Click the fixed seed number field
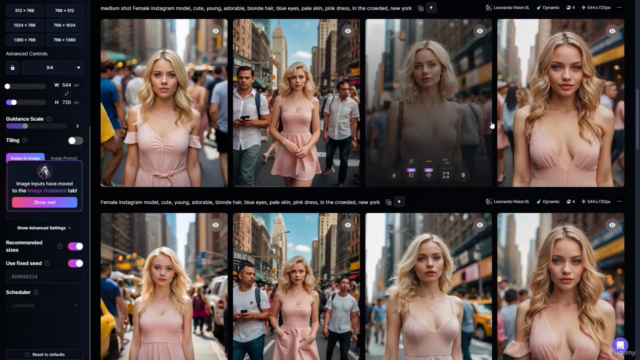This screenshot has height=360, width=640. 44,277
